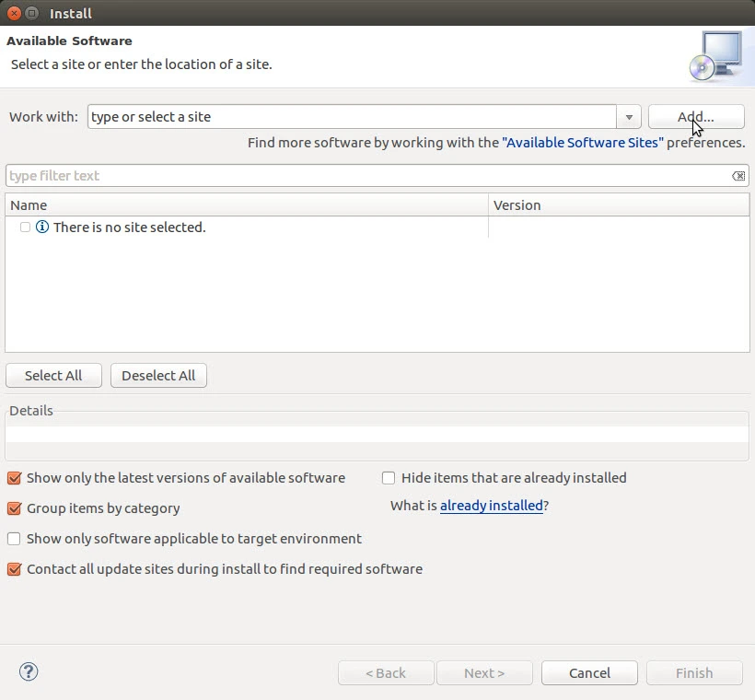Open the Available Software Sites preferences link
The height and width of the screenshot is (700, 755).
point(582,143)
